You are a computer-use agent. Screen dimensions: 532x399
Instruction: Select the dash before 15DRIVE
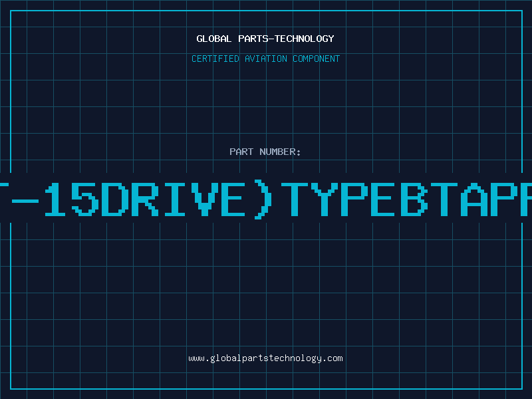[x=25, y=201]
